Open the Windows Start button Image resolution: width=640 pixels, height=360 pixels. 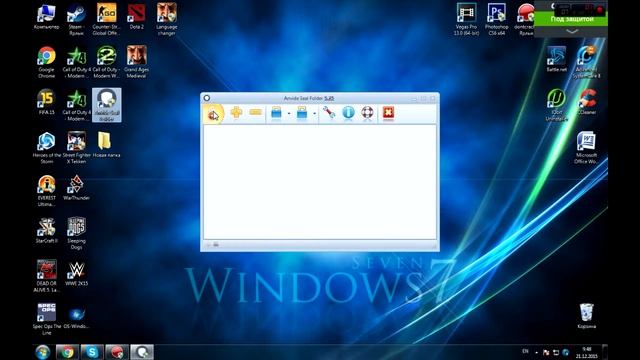tap(42, 352)
